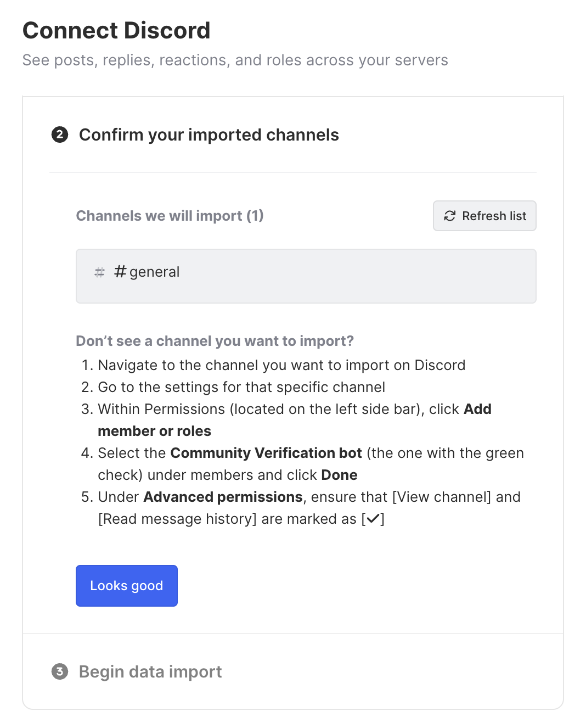Click the checkmark symbol in step 5
Viewport: 586px width, 728px height.
[x=373, y=519]
